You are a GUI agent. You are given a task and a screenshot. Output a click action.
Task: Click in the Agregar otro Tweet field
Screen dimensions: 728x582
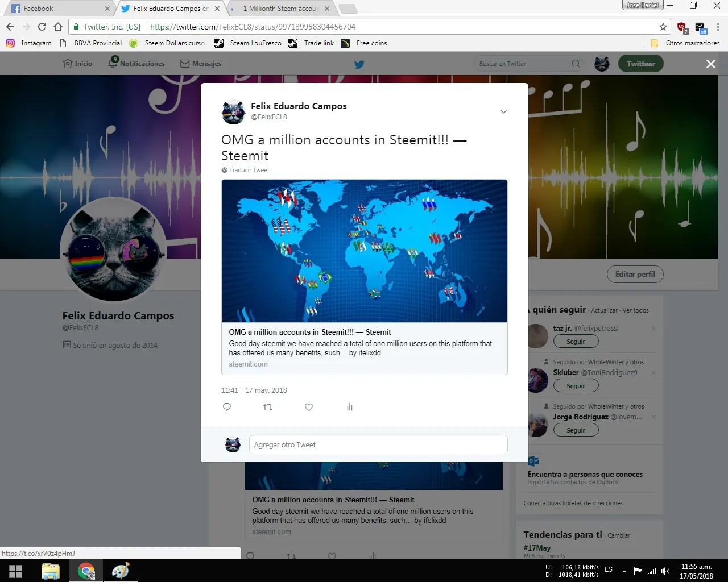[x=378, y=444]
